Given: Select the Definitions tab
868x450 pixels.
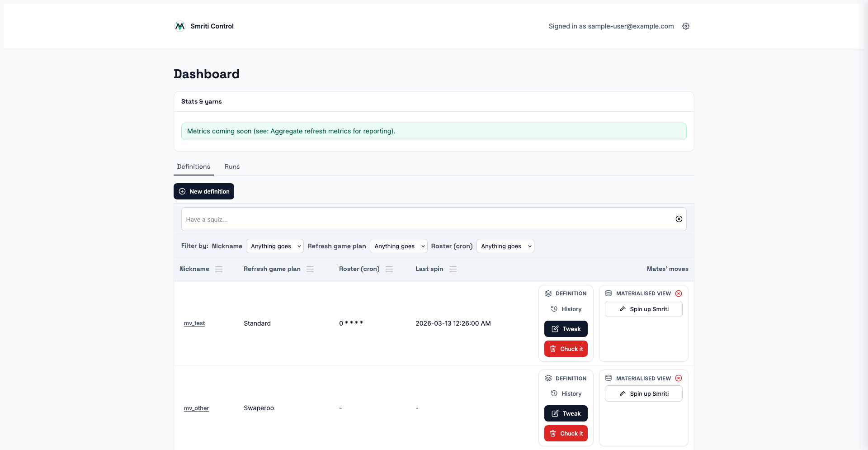Looking at the screenshot, I should [x=193, y=166].
